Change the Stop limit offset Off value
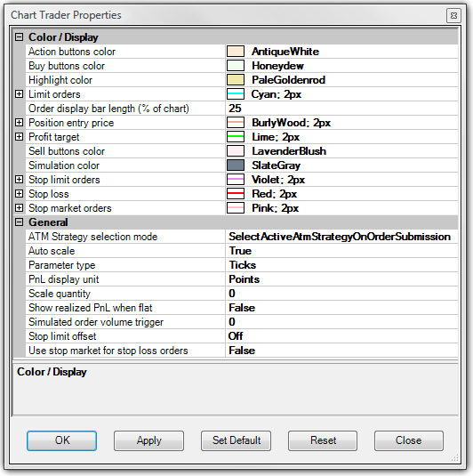This screenshot has width=473, height=476. pos(341,336)
